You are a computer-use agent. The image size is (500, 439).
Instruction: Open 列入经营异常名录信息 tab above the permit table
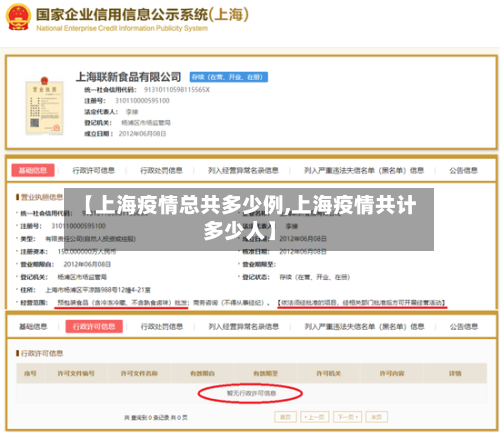(x=244, y=327)
